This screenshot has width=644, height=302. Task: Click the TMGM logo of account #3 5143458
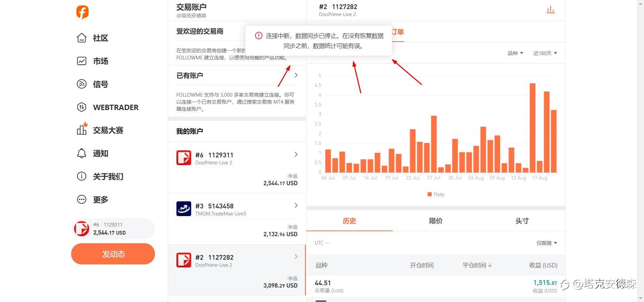(184, 209)
